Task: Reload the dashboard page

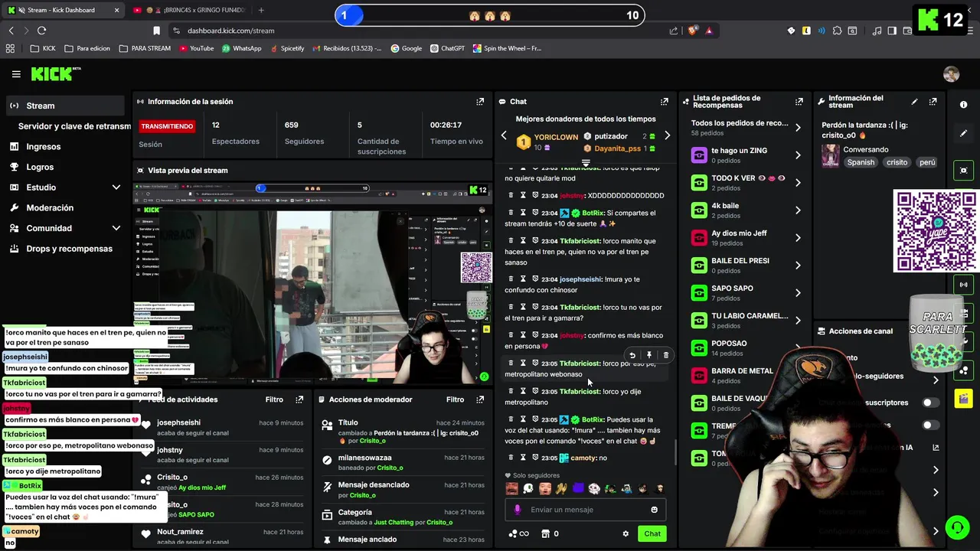Action: click(x=41, y=31)
